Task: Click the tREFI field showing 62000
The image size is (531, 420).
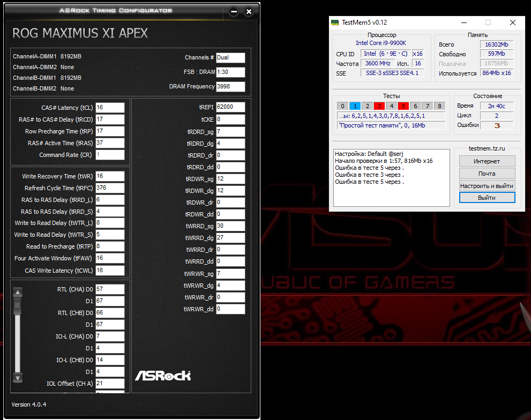Action: pyautogui.click(x=230, y=107)
